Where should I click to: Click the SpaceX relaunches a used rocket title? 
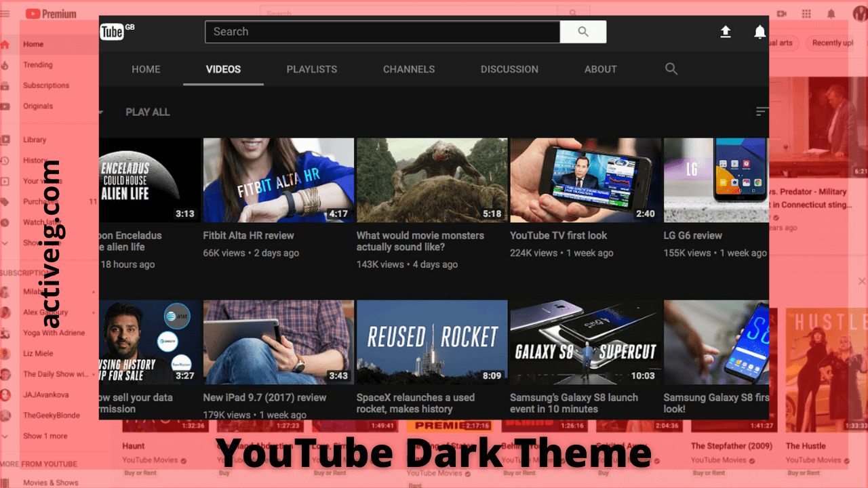pos(416,403)
